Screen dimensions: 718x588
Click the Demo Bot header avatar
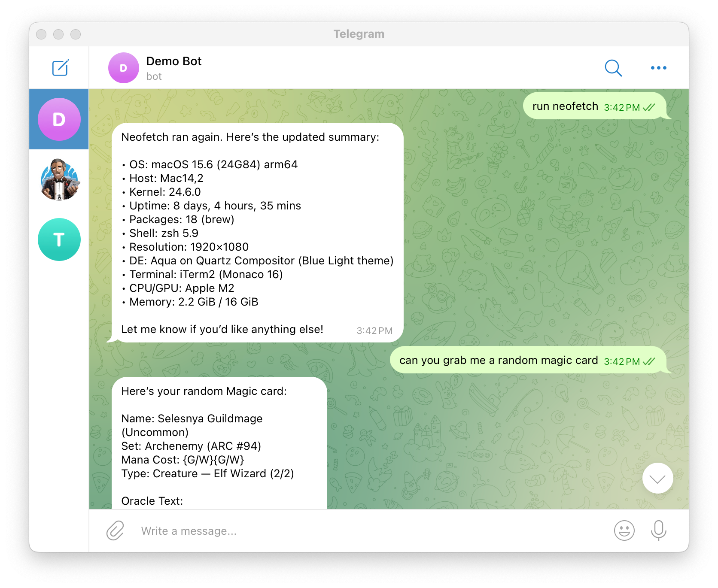tap(124, 68)
